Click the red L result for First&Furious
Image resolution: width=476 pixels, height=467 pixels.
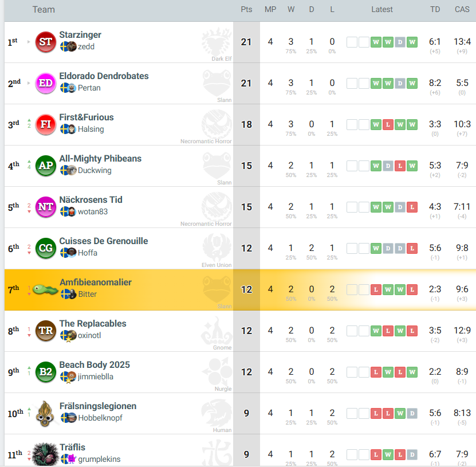388,124
